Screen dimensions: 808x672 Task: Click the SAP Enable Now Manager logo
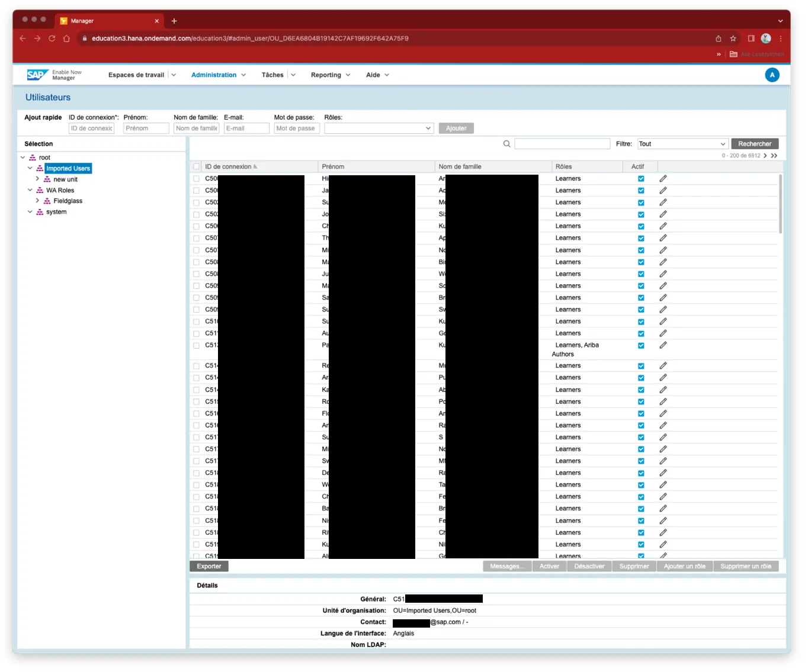click(x=54, y=75)
